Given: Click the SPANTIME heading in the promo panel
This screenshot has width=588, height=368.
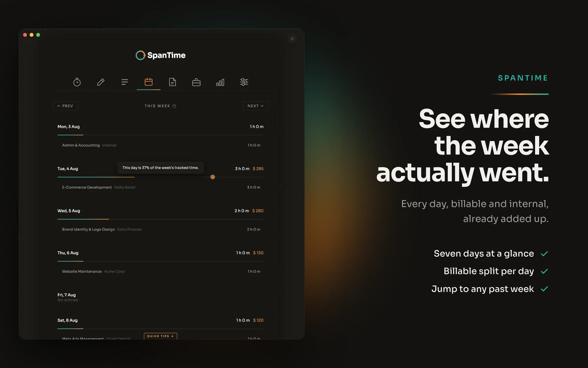Looking at the screenshot, I should (x=523, y=78).
